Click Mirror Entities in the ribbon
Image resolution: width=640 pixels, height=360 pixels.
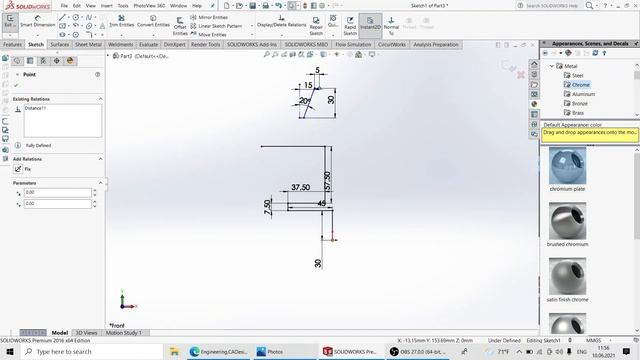tap(209, 17)
